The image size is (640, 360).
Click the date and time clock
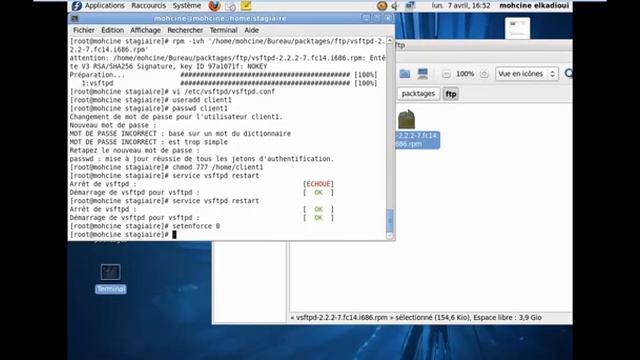tap(461, 6)
